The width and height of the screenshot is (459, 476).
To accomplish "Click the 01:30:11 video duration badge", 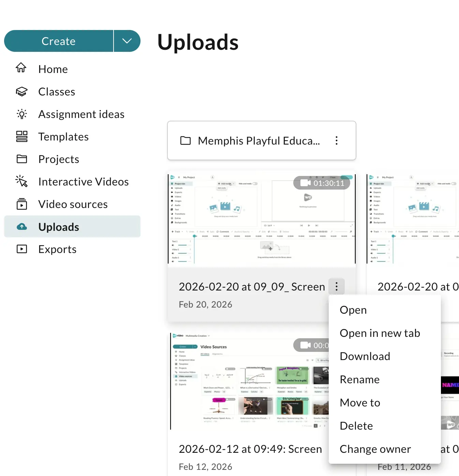I will coord(322,183).
